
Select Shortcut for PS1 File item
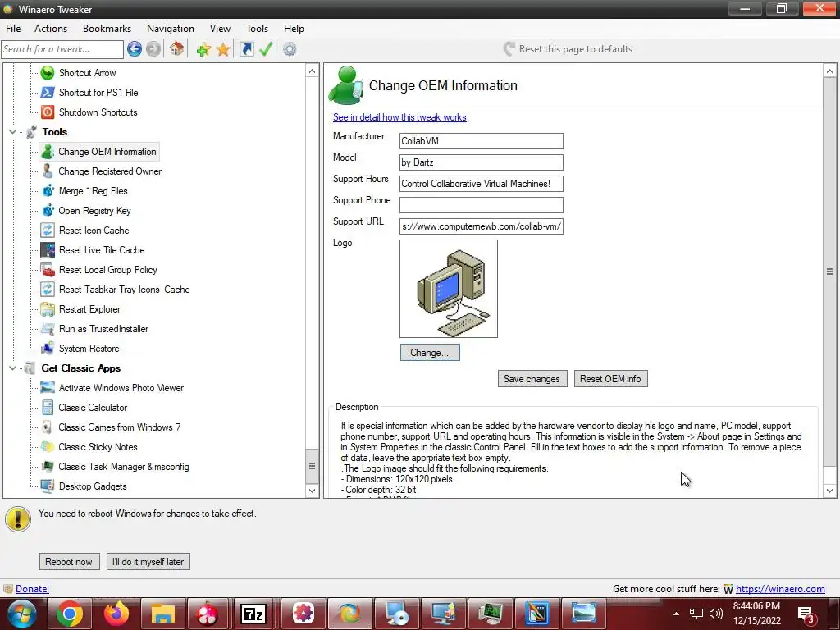[98, 93]
